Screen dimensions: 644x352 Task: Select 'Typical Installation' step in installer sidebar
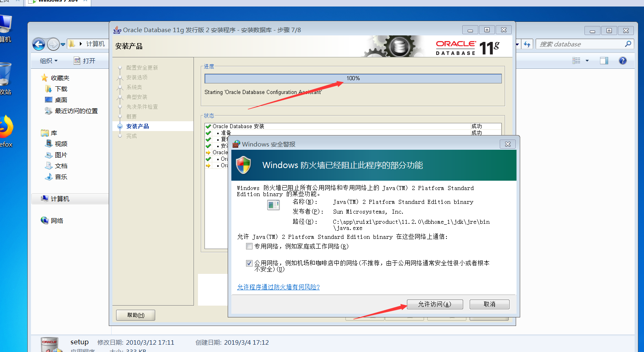pos(137,97)
